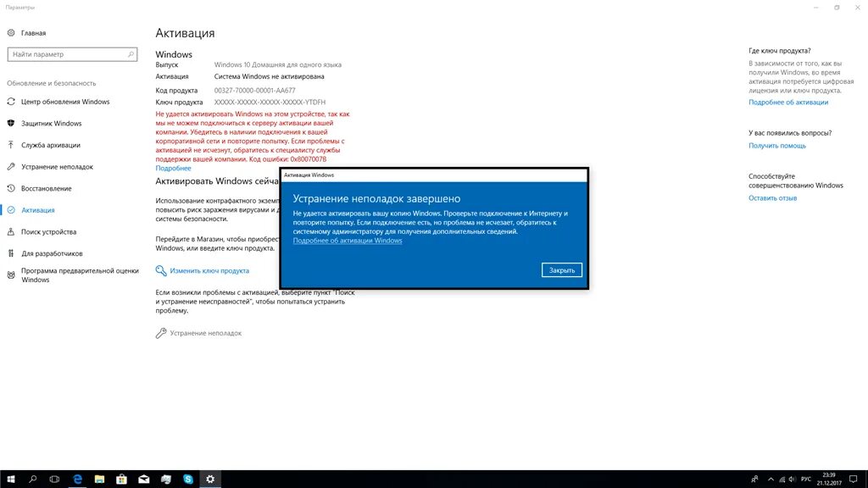Click product code 00327-70000-00001-AA677
This screenshot has height=488, width=868.
pyautogui.click(x=254, y=90)
